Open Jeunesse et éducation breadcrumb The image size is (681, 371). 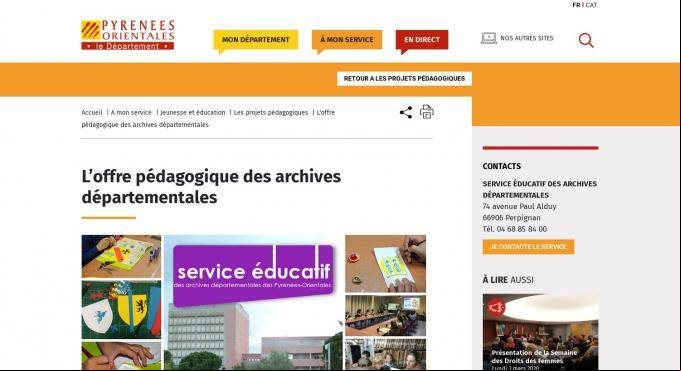(x=193, y=113)
